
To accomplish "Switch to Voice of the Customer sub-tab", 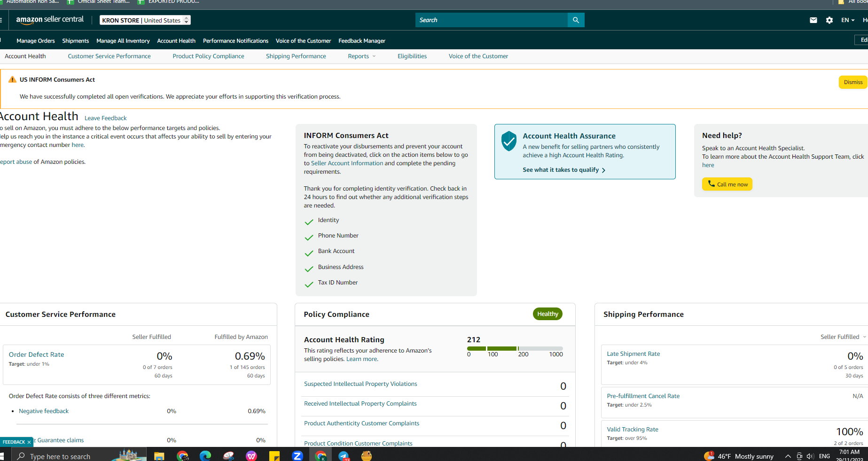I will point(478,56).
